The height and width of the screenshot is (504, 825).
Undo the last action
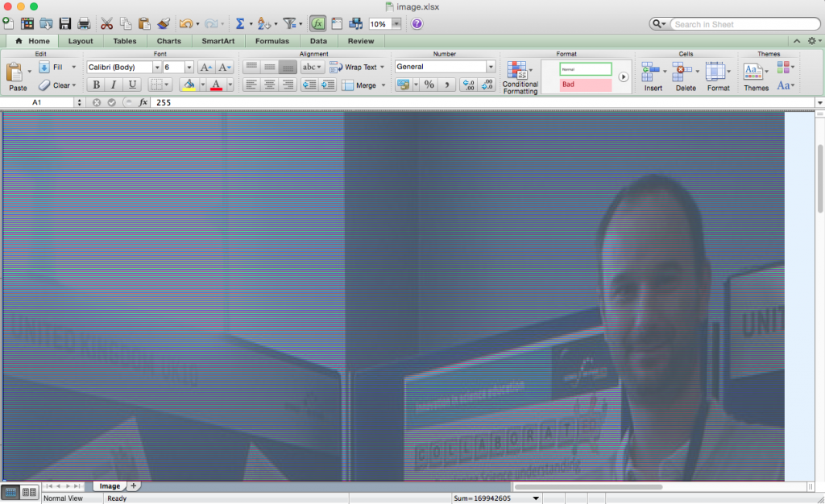[x=186, y=23]
